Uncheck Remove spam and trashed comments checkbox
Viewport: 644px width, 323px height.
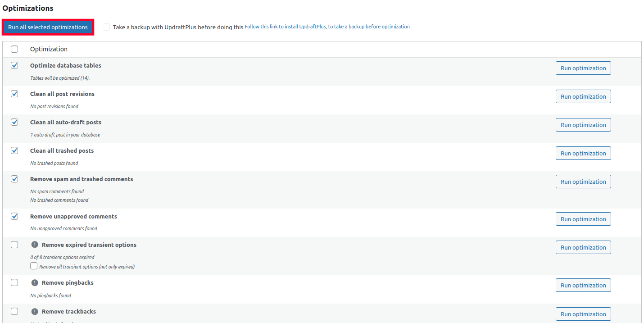(14, 179)
